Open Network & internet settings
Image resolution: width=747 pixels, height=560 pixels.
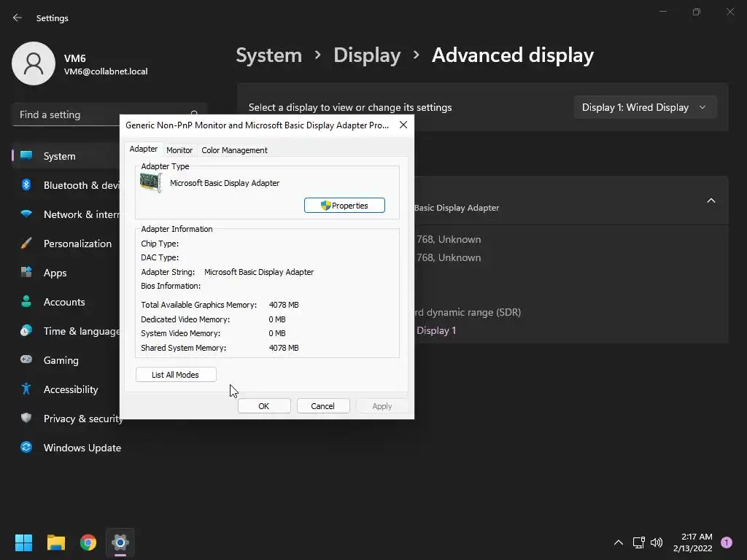pos(66,214)
